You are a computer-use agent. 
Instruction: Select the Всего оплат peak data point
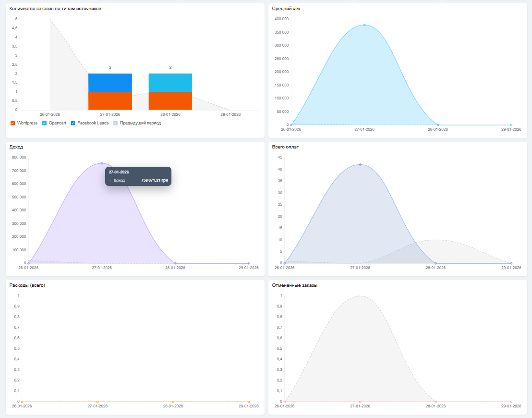pos(360,164)
